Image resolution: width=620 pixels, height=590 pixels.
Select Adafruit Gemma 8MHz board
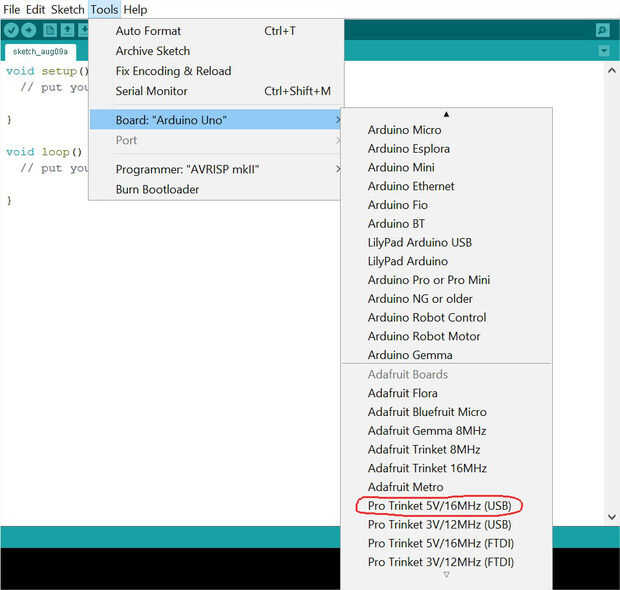click(x=446, y=431)
